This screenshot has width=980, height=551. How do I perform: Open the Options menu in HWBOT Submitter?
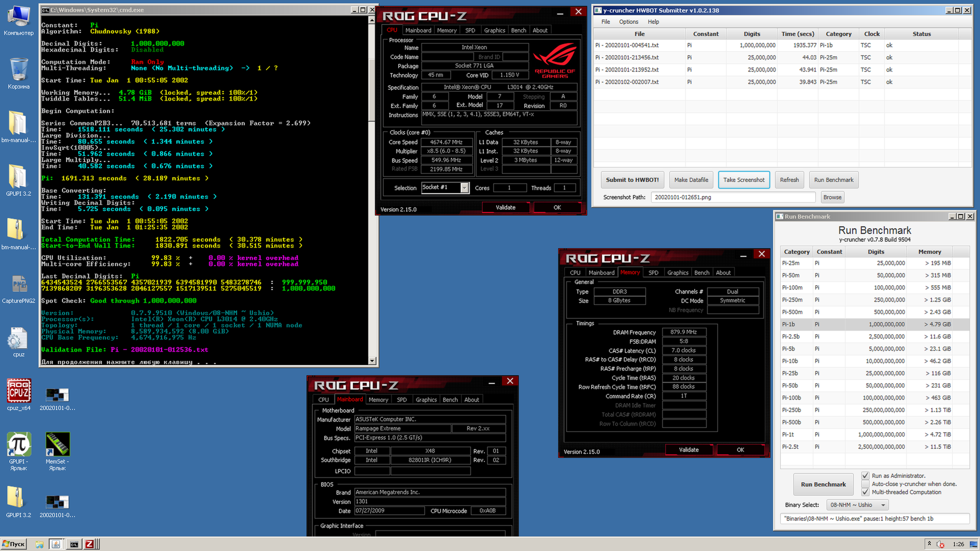point(628,22)
